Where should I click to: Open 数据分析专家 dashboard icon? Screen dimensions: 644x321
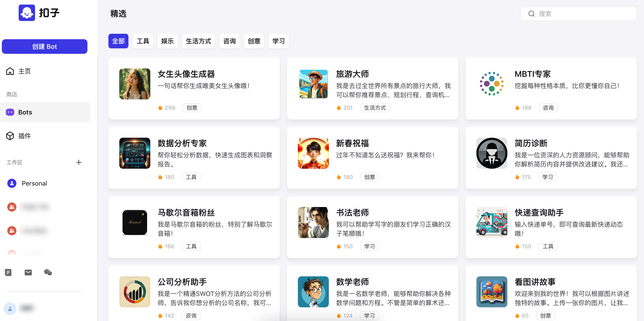[x=135, y=153]
